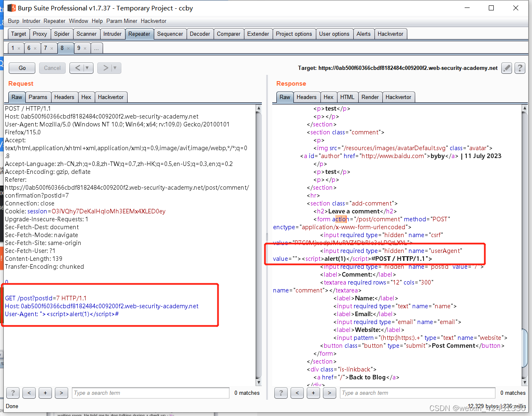Click the request pane scrollbar up arrow
Image resolution: width=532 pixels, height=416 pixels.
coord(259,108)
